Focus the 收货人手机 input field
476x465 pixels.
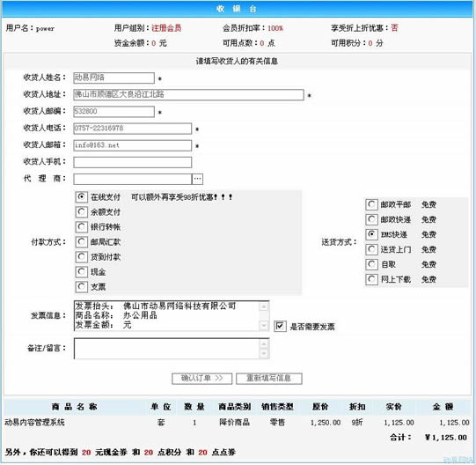(x=132, y=162)
